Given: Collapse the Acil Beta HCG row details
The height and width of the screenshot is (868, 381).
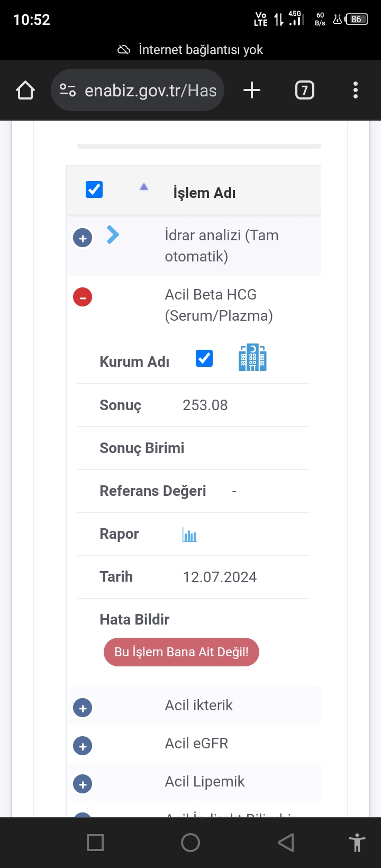Looking at the screenshot, I should 83,297.
